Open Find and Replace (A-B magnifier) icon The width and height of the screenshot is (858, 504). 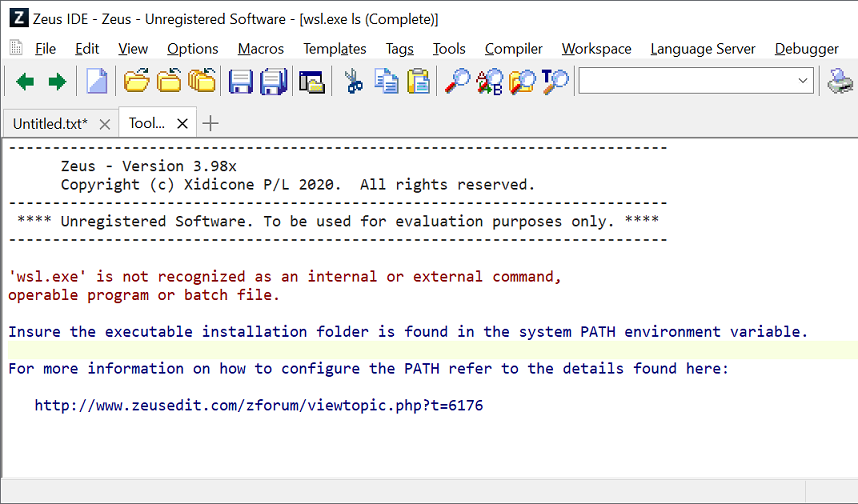coord(490,82)
